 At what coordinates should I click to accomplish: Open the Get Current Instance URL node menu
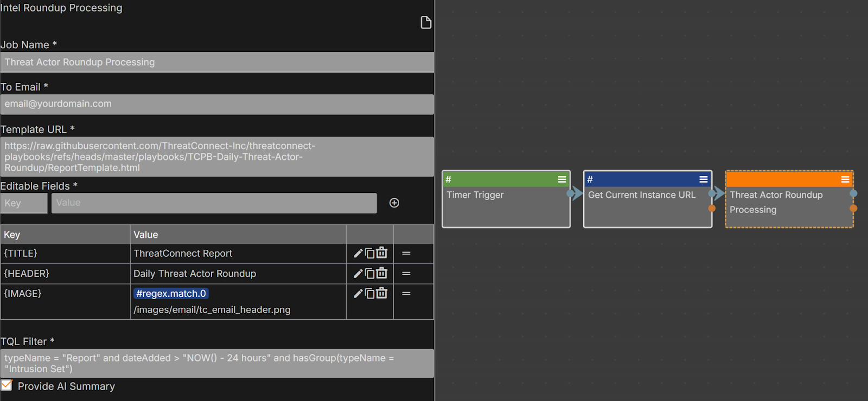[704, 179]
